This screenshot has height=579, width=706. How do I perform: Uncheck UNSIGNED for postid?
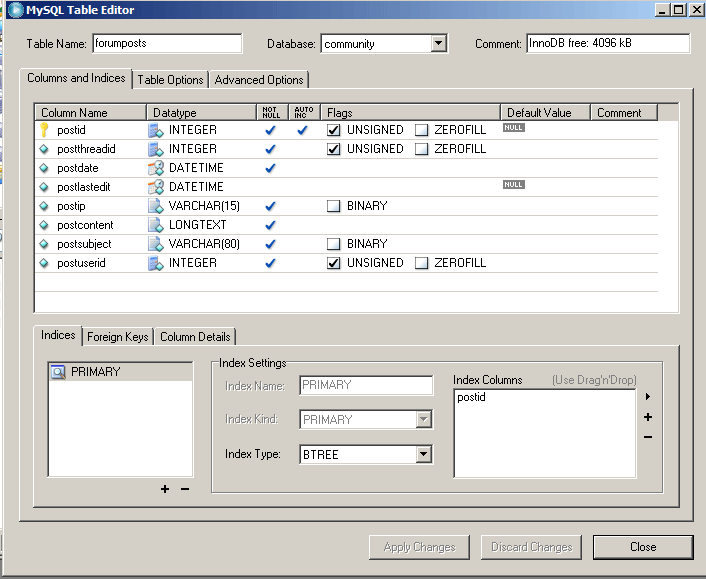click(x=333, y=130)
